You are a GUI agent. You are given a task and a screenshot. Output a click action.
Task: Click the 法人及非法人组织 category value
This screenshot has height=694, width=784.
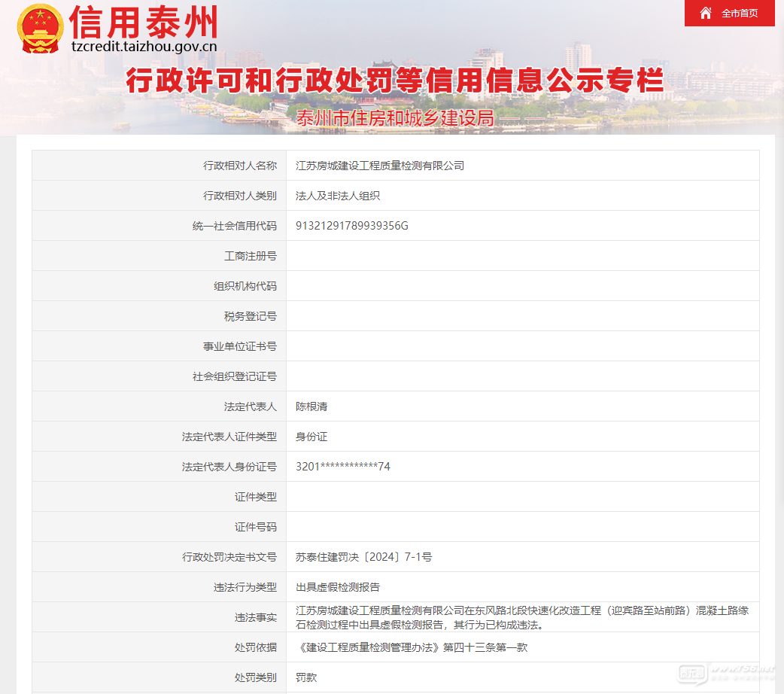tap(337, 196)
